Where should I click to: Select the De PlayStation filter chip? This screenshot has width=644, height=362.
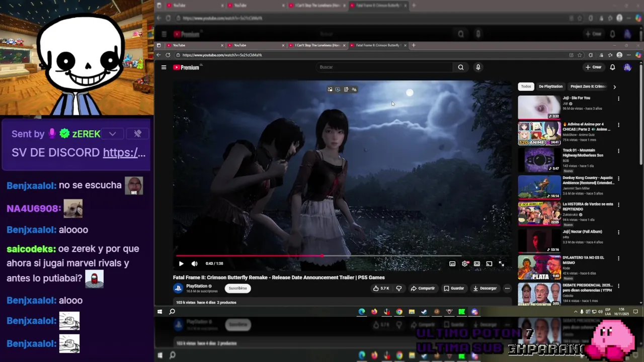click(x=550, y=86)
